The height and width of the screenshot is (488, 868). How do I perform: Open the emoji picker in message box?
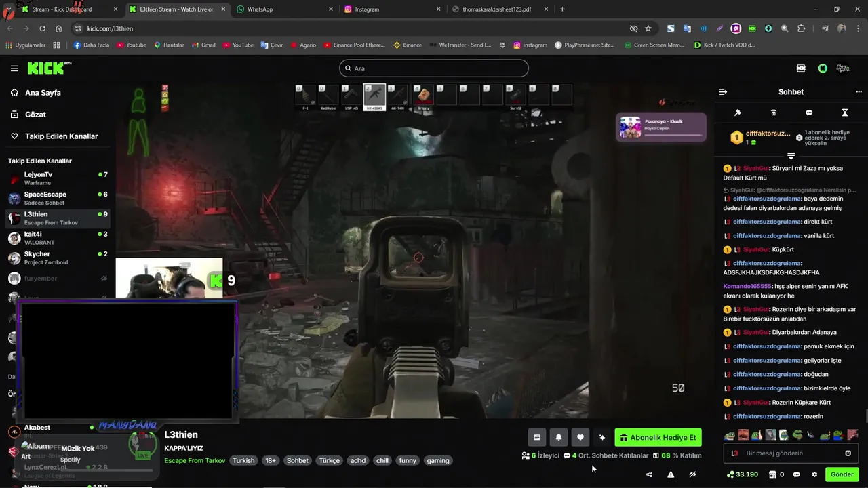(848, 453)
